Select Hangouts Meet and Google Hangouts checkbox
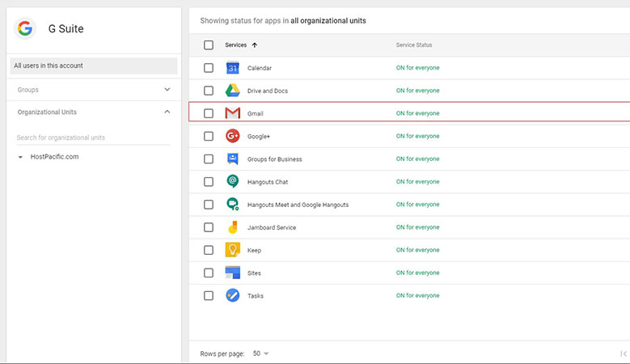 coord(209,205)
